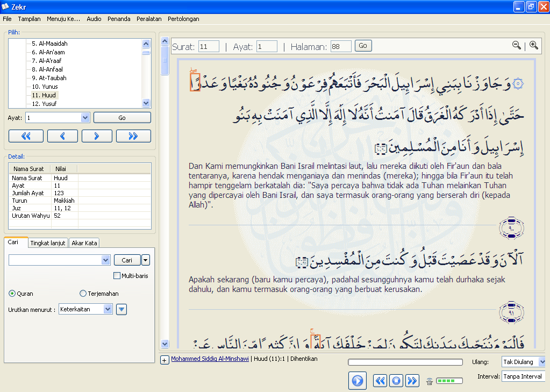
Task: Click the Quran view scroll down arrow
Action: (165, 344)
